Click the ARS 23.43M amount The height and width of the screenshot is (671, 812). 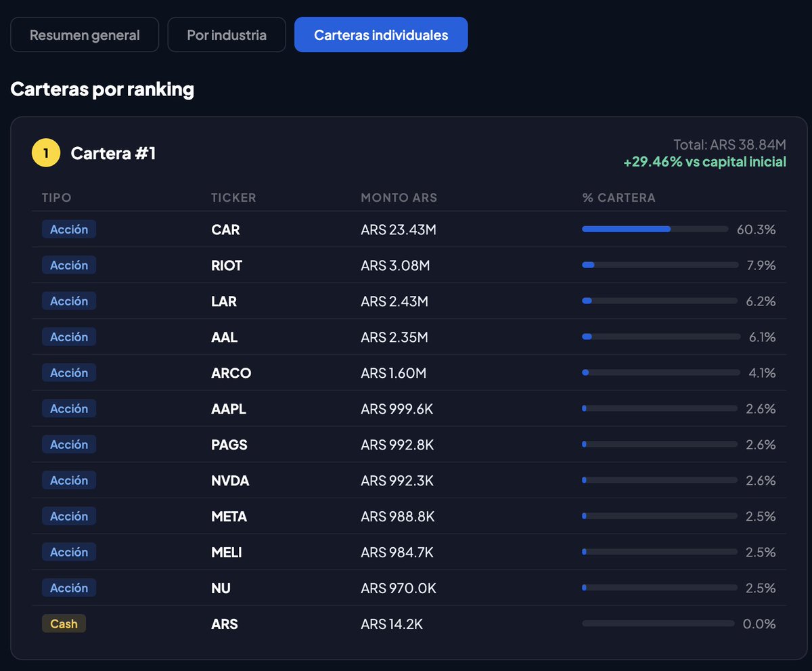click(x=399, y=230)
